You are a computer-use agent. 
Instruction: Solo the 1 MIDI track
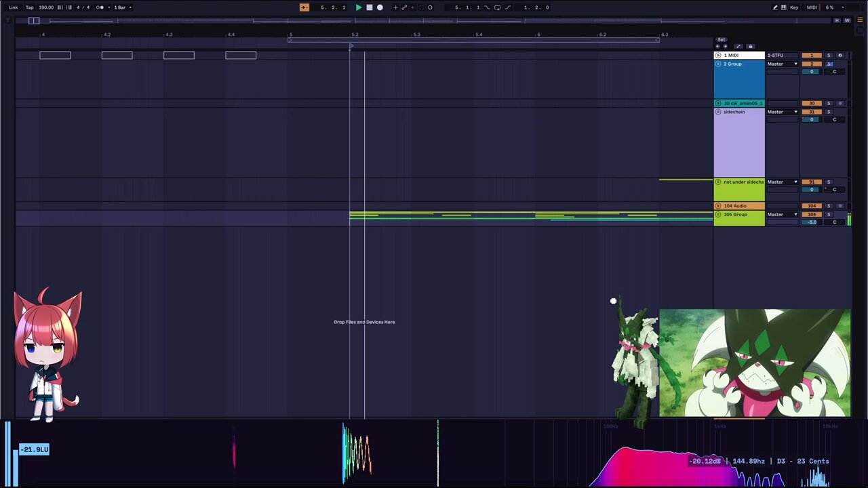[x=829, y=55]
